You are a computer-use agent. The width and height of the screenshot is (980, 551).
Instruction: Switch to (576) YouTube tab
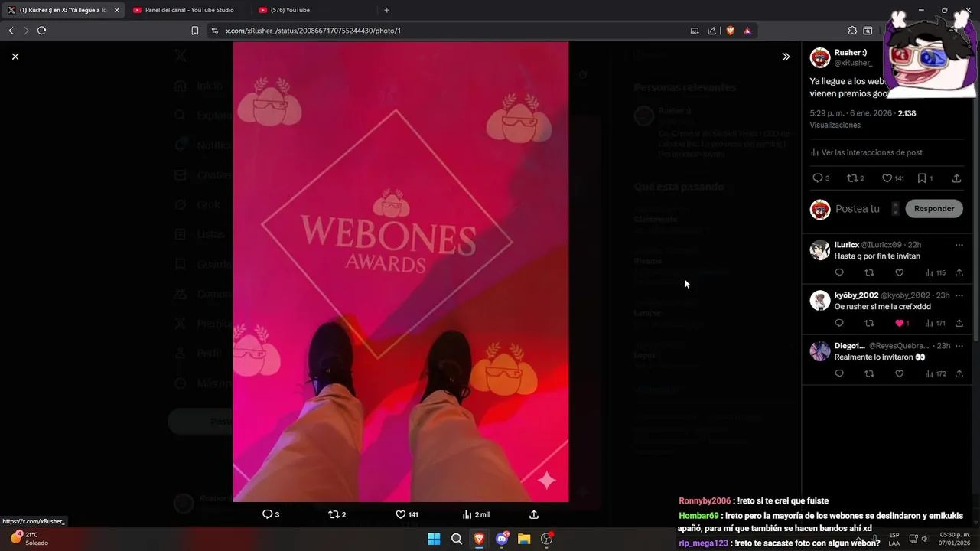point(290,10)
